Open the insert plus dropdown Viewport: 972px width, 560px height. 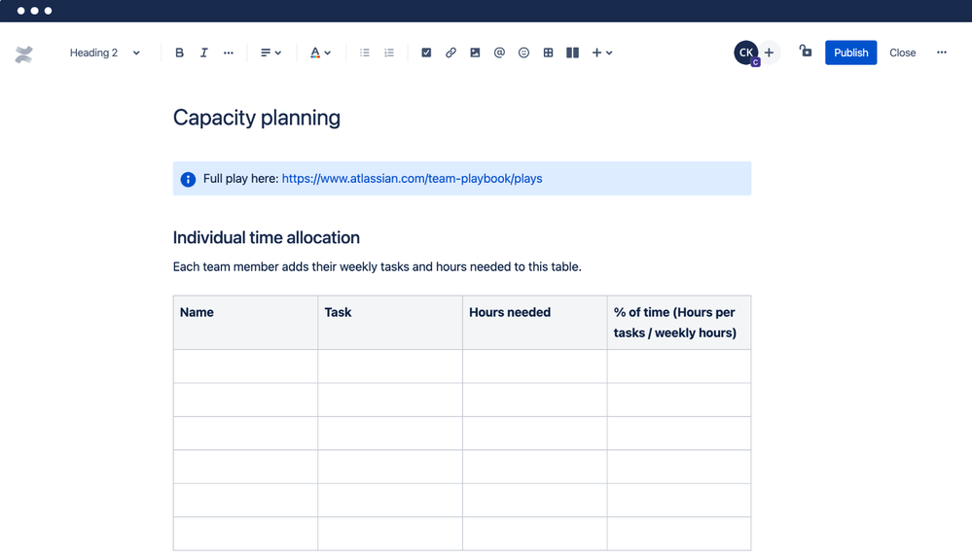tap(601, 52)
